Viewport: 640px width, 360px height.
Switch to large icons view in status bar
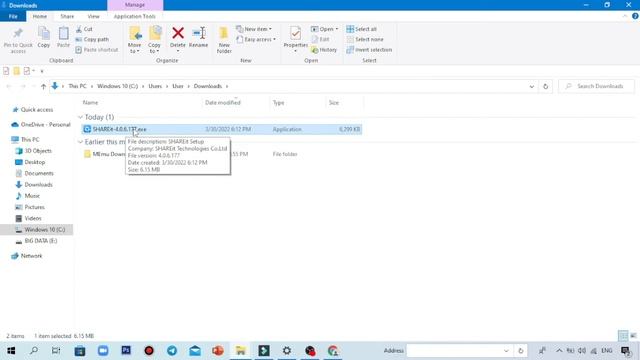[633, 336]
